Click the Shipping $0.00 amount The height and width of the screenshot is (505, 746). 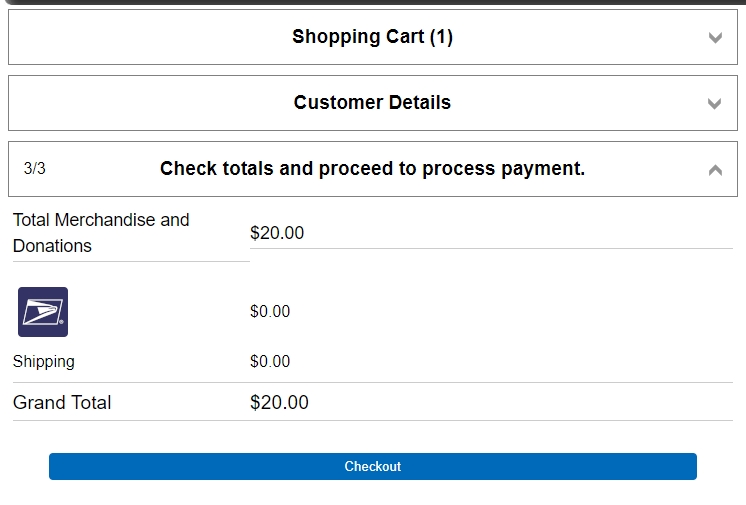270,362
